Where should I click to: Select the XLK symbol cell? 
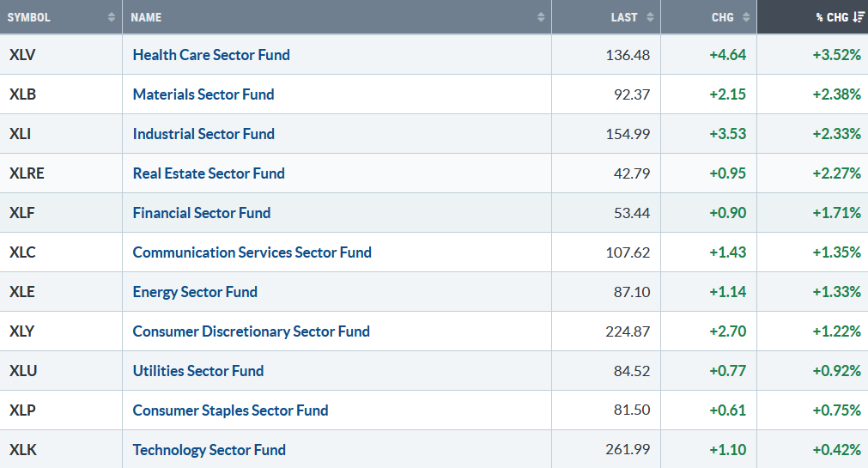coord(22,450)
